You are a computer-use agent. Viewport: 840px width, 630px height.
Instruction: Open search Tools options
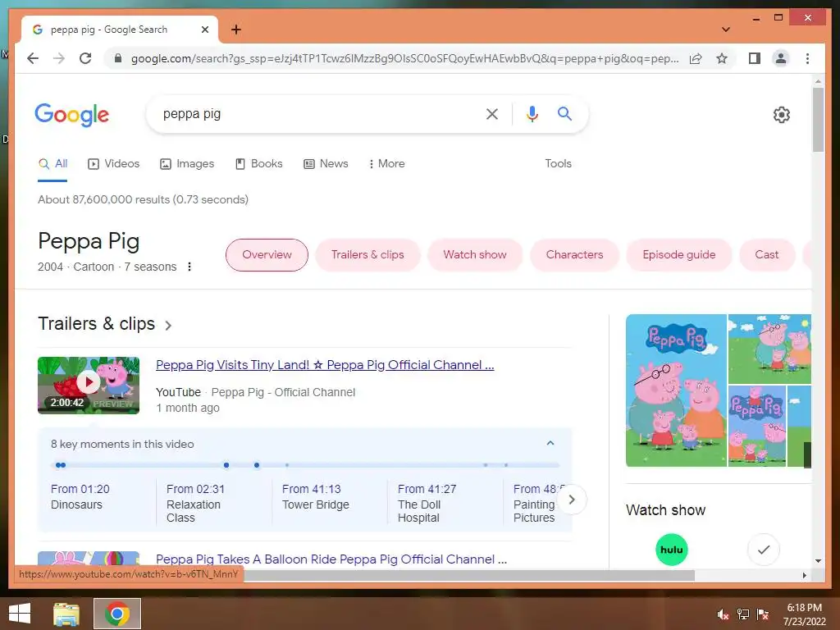point(558,164)
